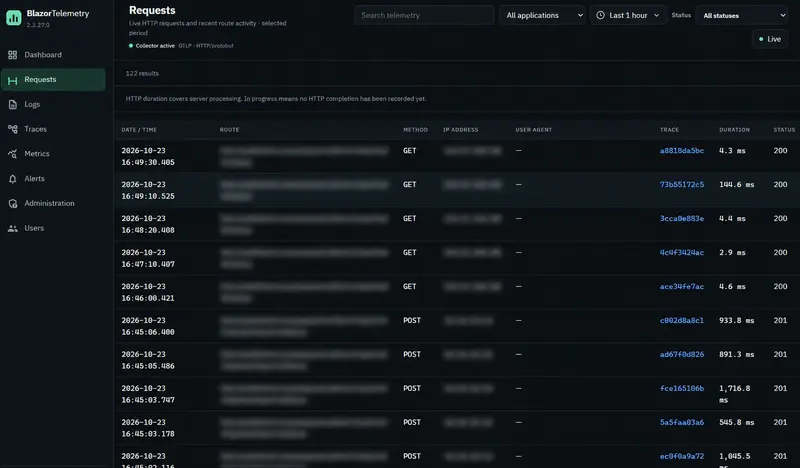Open the Logs document icon
The height and width of the screenshot is (468, 800).
[x=13, y=105]
